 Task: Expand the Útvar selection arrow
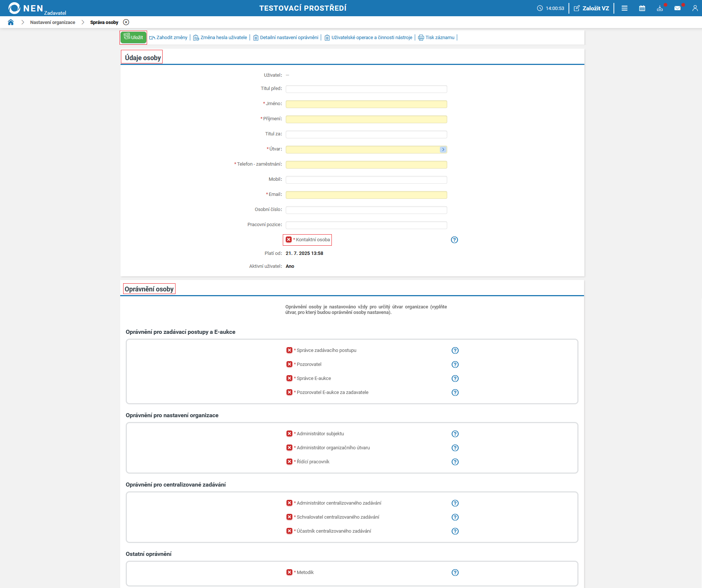point(443,149)
